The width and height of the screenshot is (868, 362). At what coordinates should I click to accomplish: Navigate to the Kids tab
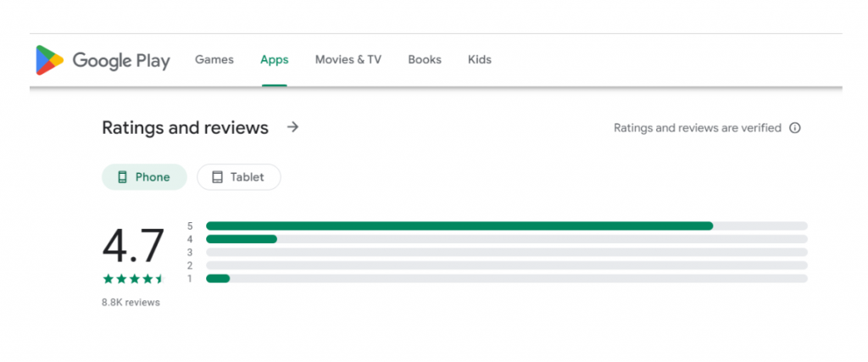480,59
